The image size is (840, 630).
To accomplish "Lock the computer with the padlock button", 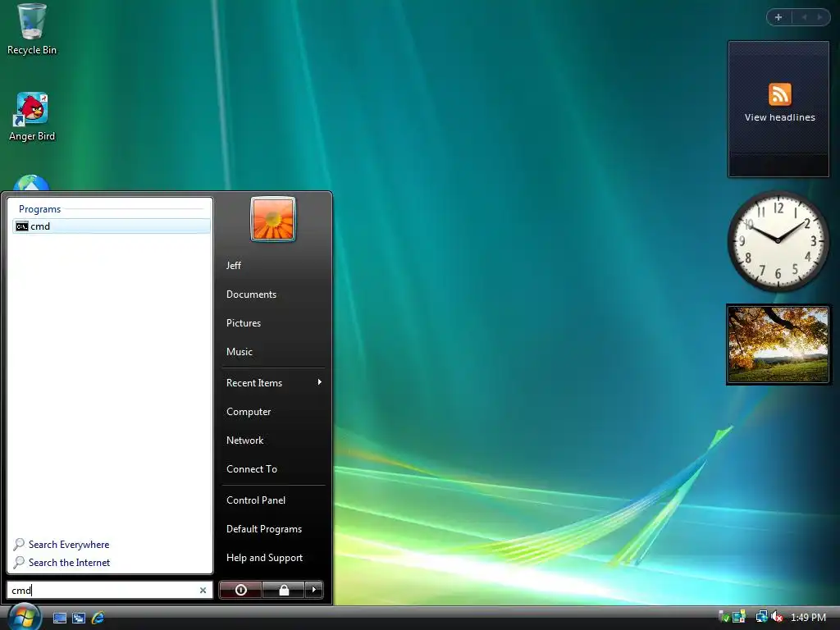I will (283, 590).
